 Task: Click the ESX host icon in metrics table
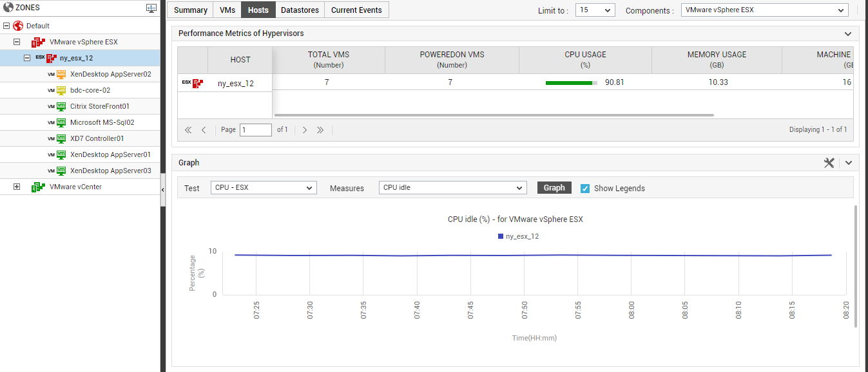tap(193, 82)
